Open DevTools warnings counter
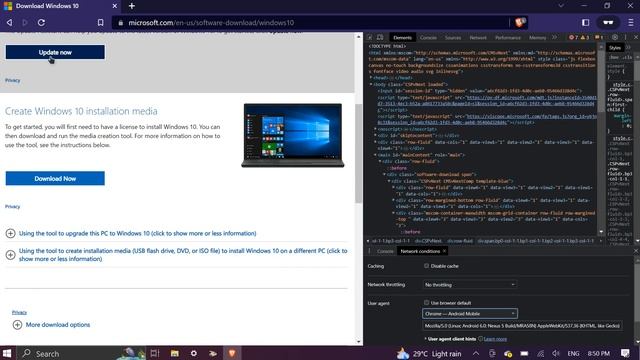This screenshot has height=360, width=640. (x=584, y=37)
